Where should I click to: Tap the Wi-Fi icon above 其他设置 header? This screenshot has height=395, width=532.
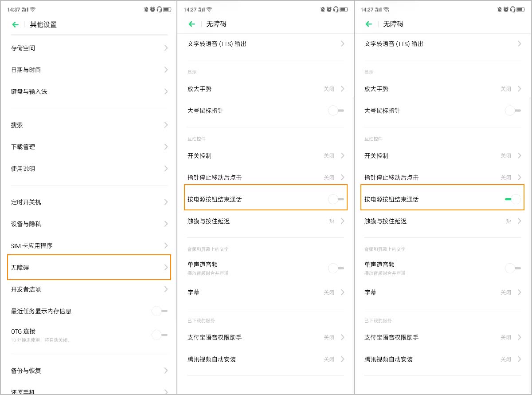(33, 9)
